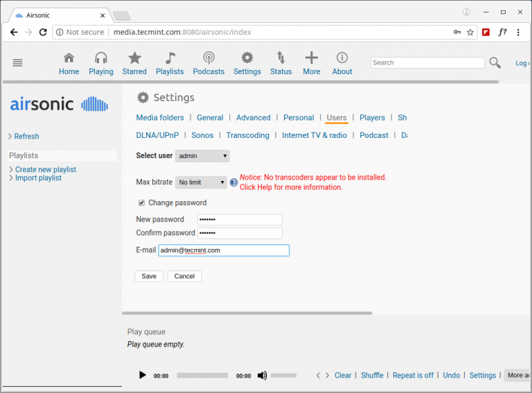Open Starred star icon

point(134,58)
